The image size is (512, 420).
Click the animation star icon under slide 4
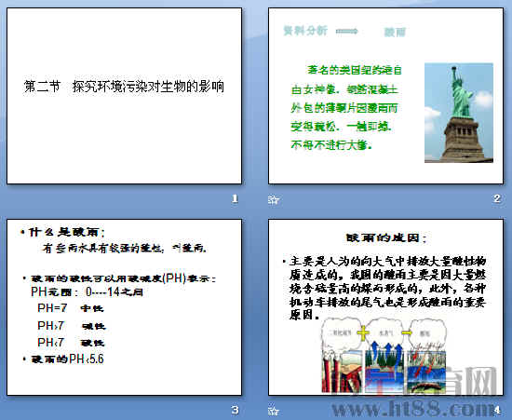tap(274, 411)
